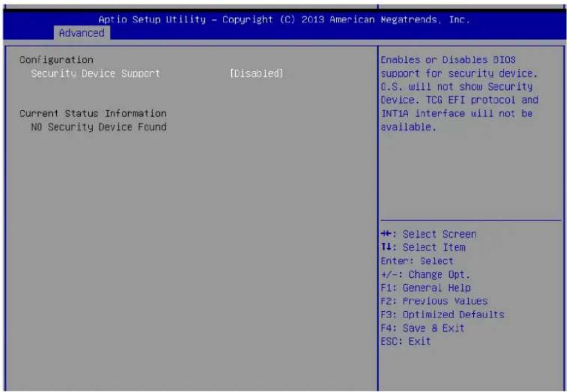Click 'F2: Previous Values' hint

434,301
